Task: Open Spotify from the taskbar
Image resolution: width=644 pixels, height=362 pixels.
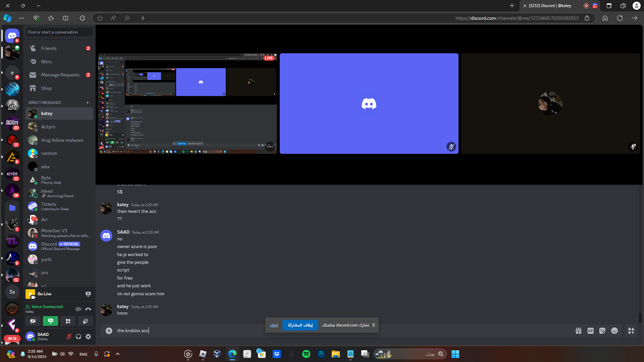Action: click(x=306, y=354)
